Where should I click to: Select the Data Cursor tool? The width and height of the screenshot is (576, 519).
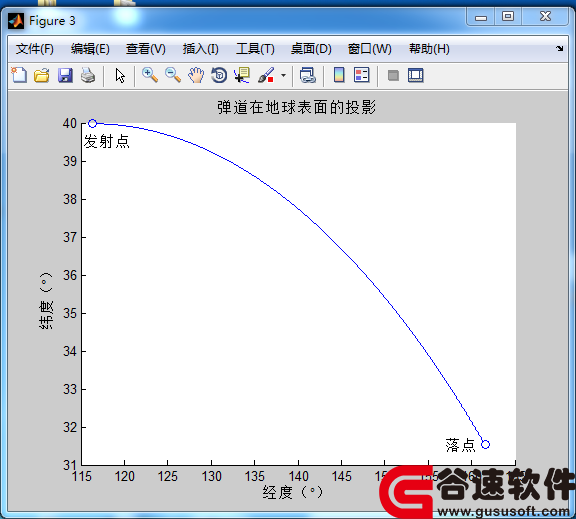pyautogui.click(x=242, y=75)
